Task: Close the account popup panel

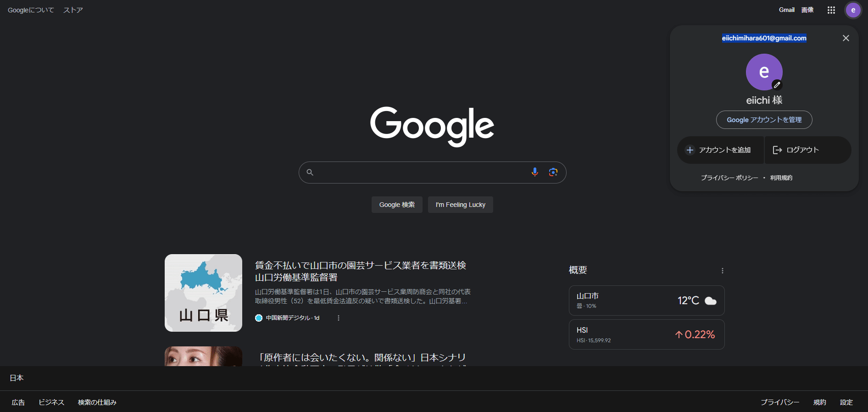Action: 846,38
